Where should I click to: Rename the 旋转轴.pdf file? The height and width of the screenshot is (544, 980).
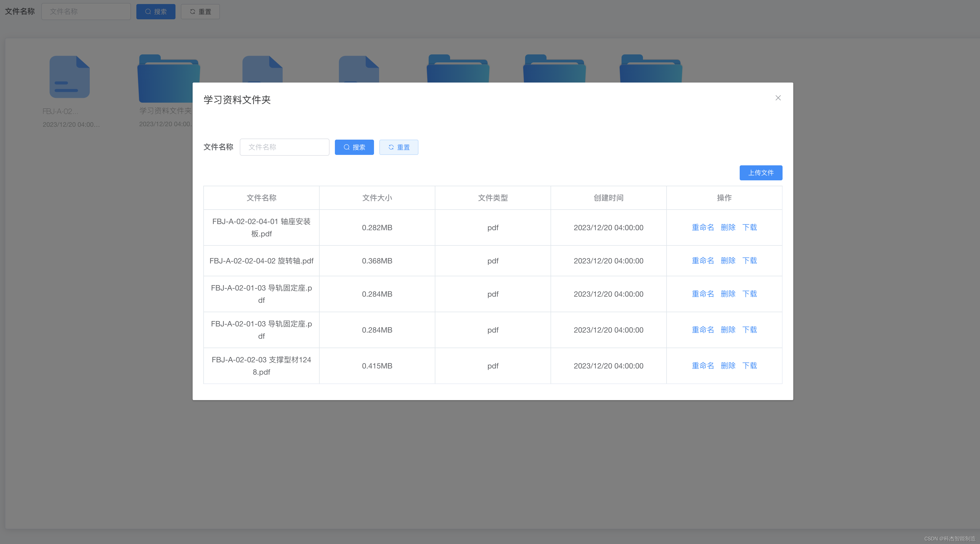(x=703, y=260)
